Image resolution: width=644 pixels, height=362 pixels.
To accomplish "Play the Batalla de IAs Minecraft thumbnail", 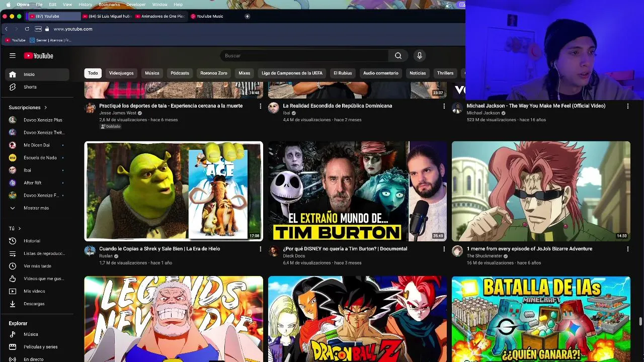I will [x=541, y=319].
